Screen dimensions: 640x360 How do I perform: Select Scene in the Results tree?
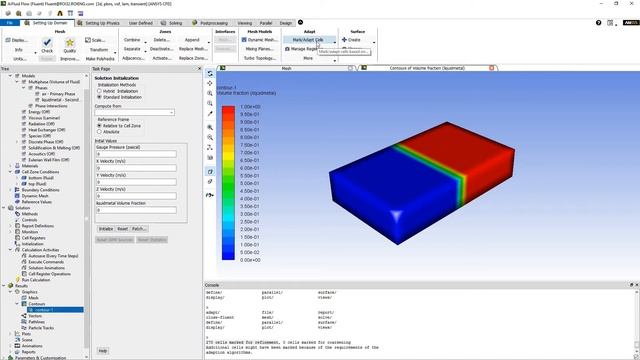click(27, 340)
